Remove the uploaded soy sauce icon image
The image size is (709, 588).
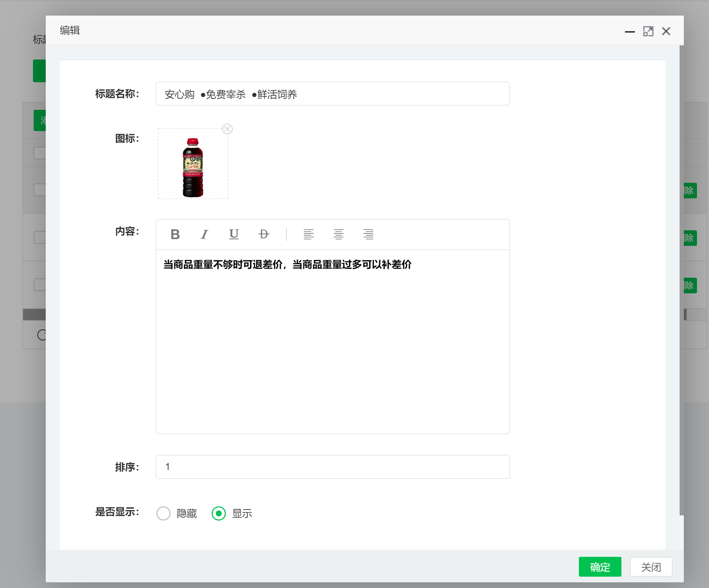click(x=227, y=129)
